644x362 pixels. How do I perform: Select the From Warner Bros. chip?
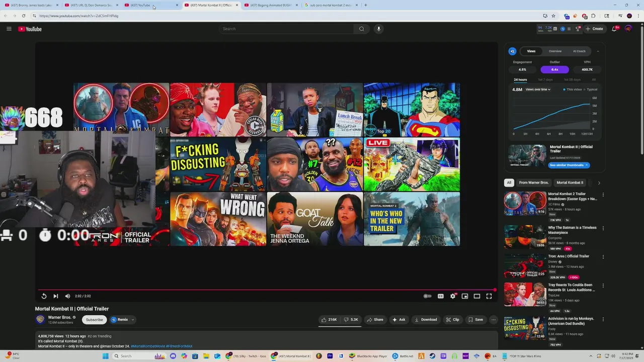(534, 183)
